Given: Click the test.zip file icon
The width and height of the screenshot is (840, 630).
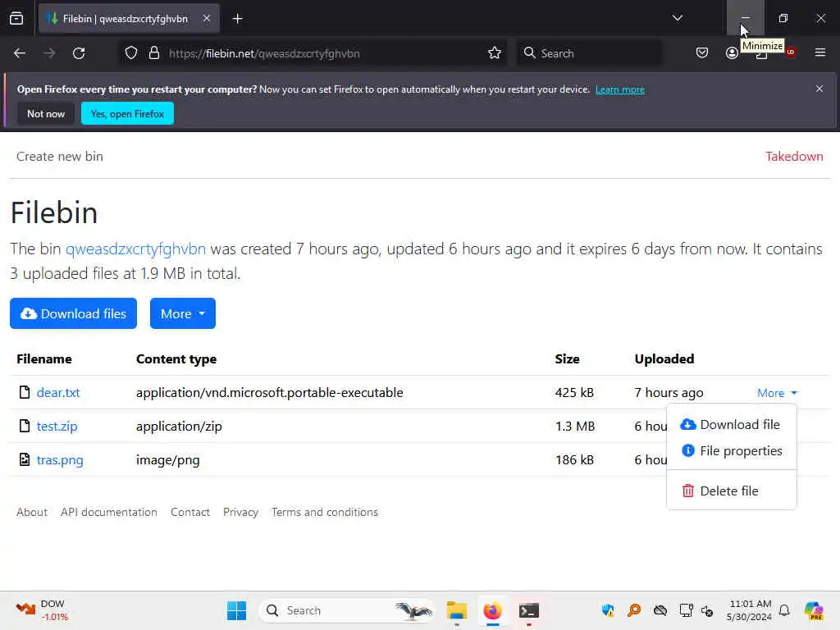Looking at the screenshot, I should (x=24, y=426).
